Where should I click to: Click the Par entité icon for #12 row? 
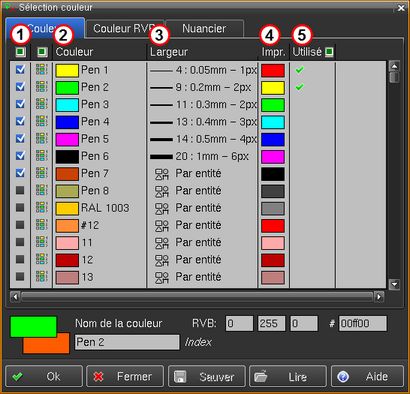(162, 225)
